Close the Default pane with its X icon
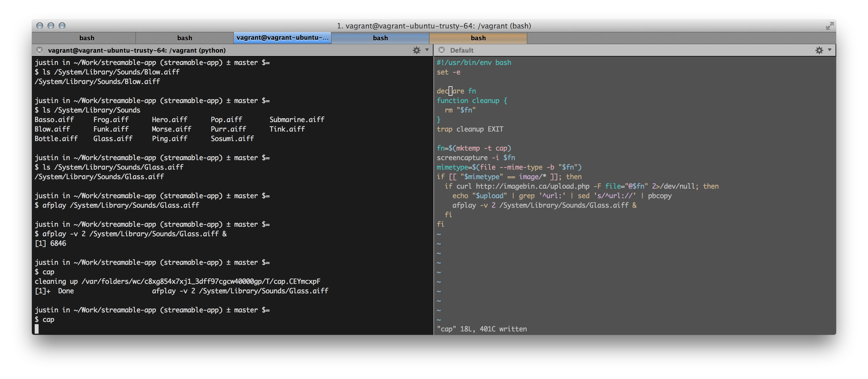 (x=442, y=50)
